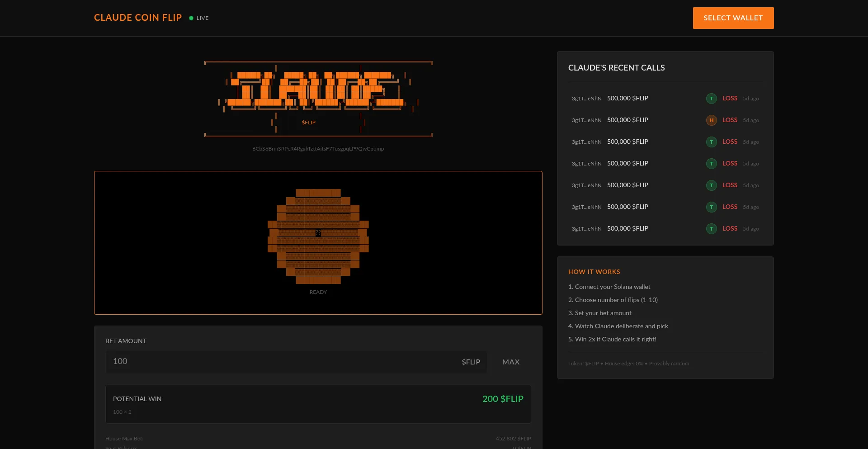868x449 pixels.
Task: Click the READY status label under the coin
Action: (318, 292)
